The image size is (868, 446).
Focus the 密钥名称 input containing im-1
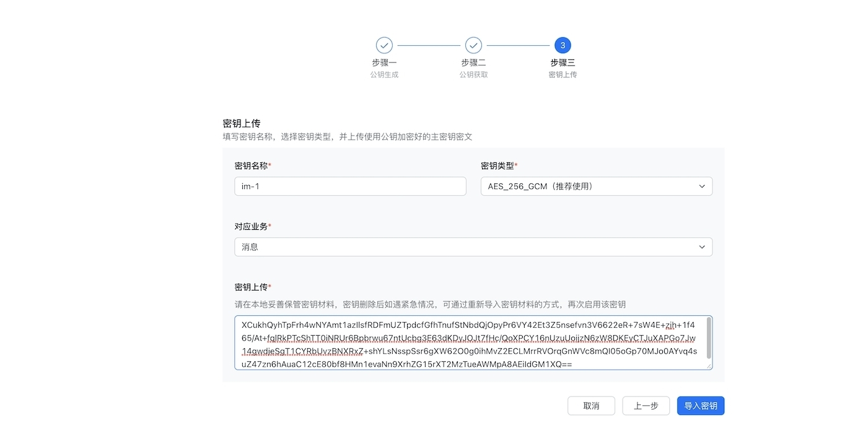(x=350, y=186)
